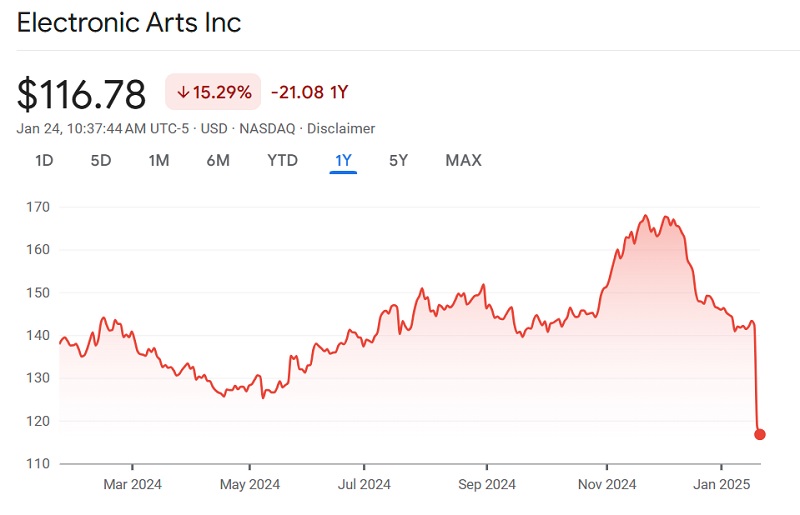Click the 170 y-axis label
The image size is (800, 515).
click(39, 207)
